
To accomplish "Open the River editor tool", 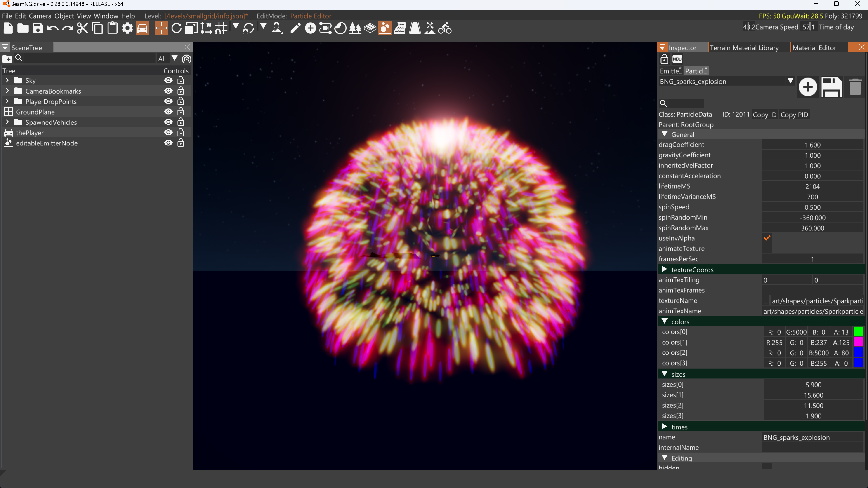I will [400, 28].
